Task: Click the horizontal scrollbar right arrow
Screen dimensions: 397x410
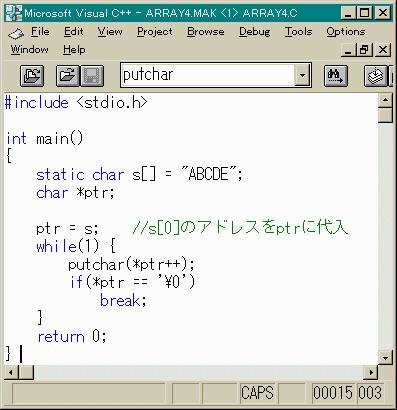Action: pos(371,372)
